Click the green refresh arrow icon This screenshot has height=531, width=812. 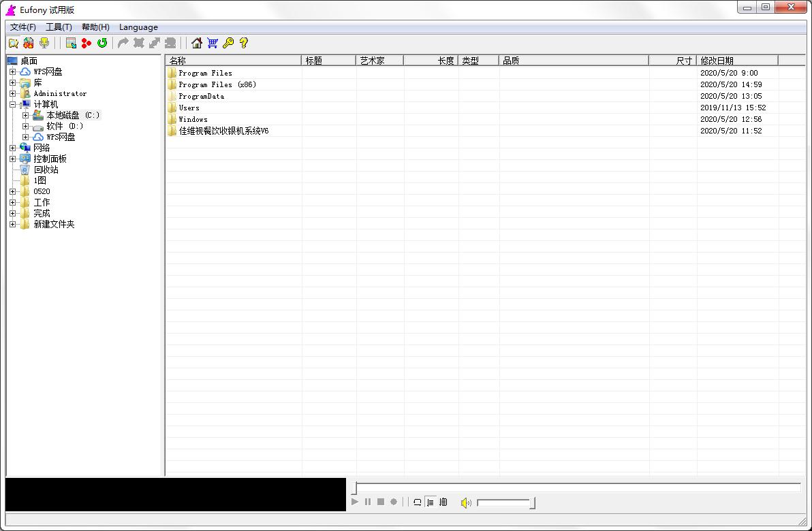tap(102, 43)
